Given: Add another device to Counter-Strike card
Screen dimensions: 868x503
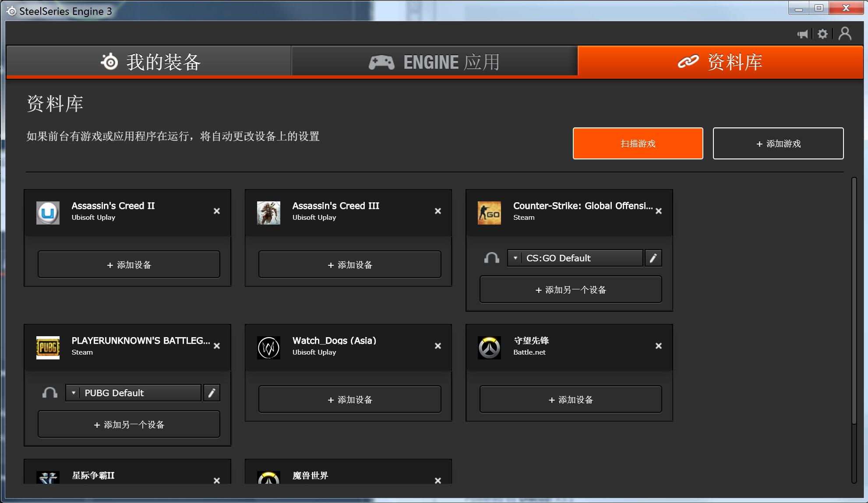Looking at the screenshot, I should (571, 289).
